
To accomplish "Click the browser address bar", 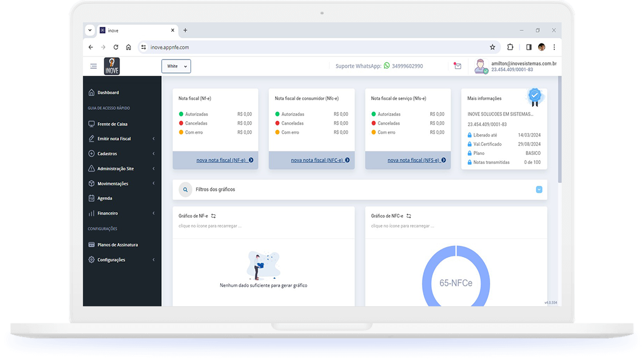I will [315, 47].
